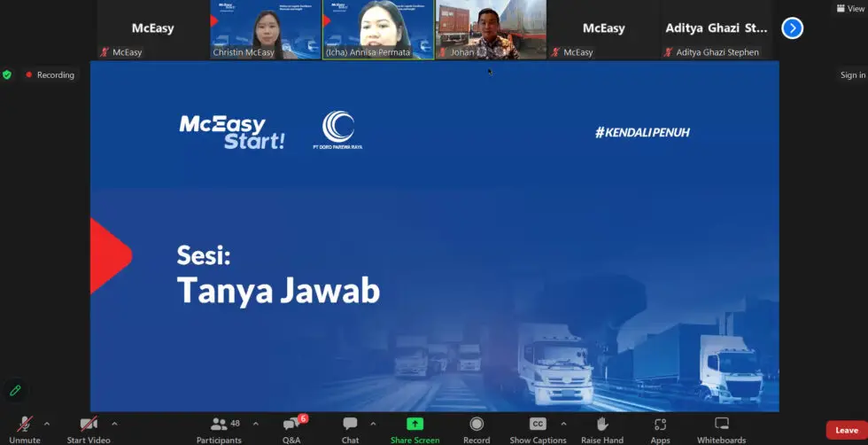The height and width of the screenshot is (445, 868).
Task: Open audio options arrow beside Unmute
Action: point(46,424)
